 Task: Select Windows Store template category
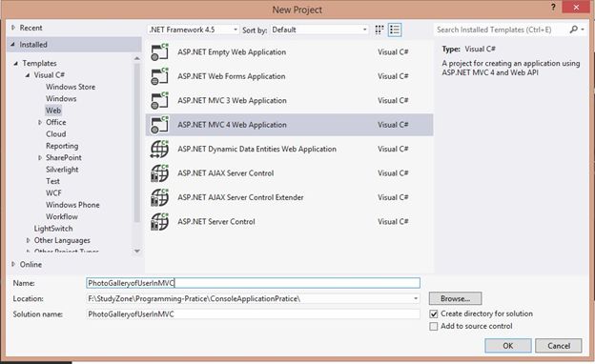click(71, 87)
